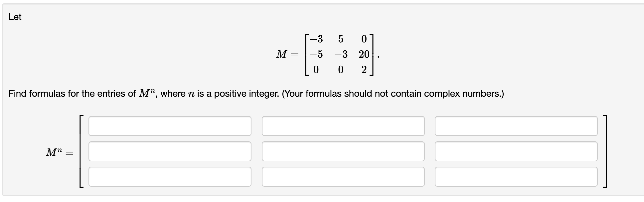Click the top-left entry input field for M^n
Viewport: 644px width, 202px height.
tap(170, 126)
